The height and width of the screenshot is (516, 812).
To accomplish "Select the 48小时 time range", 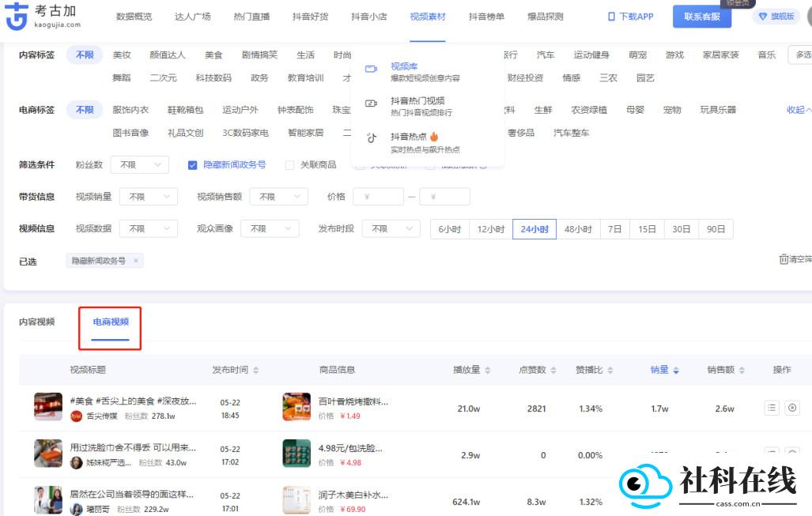I will [578, 229].
